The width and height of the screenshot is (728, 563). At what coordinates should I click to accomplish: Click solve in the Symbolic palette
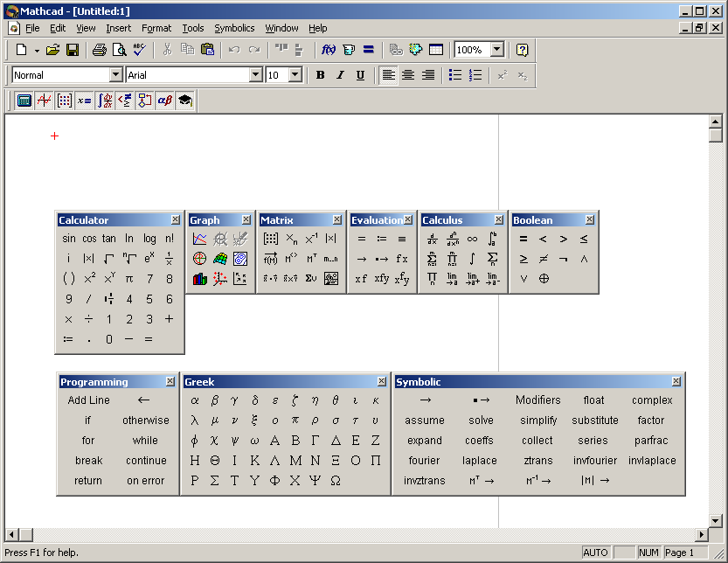[x=481, y=421]
